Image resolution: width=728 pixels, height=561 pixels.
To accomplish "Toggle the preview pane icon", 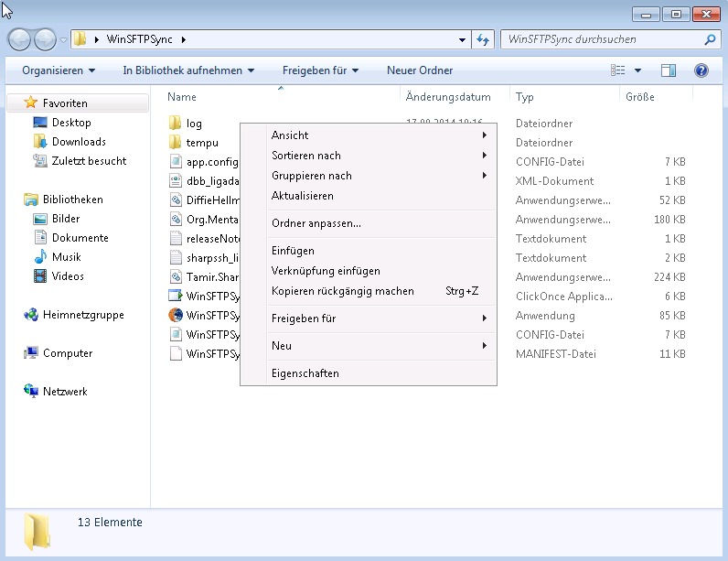I will [x=669, y=70].
